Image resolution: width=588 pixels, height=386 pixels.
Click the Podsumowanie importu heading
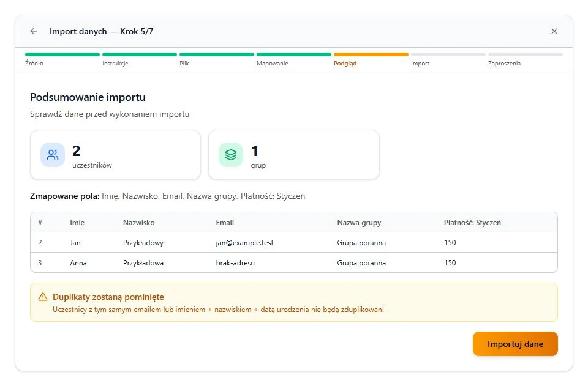point(88,97)
